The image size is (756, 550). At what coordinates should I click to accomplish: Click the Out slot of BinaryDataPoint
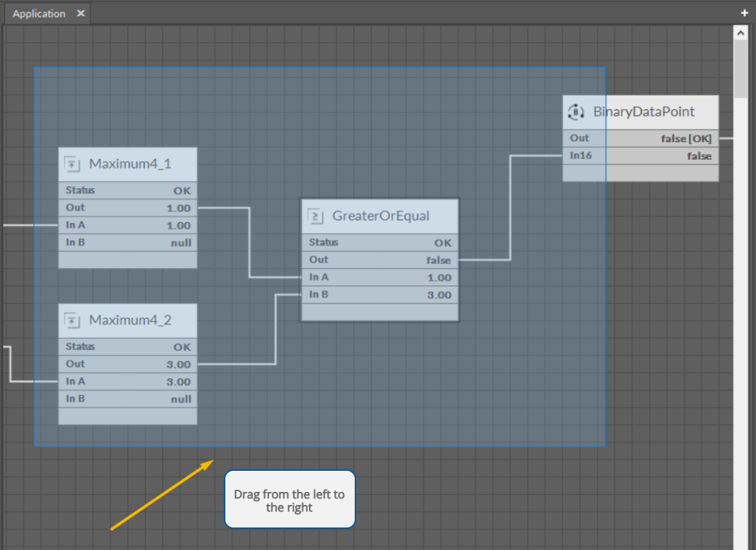click(x=640, y=138)
